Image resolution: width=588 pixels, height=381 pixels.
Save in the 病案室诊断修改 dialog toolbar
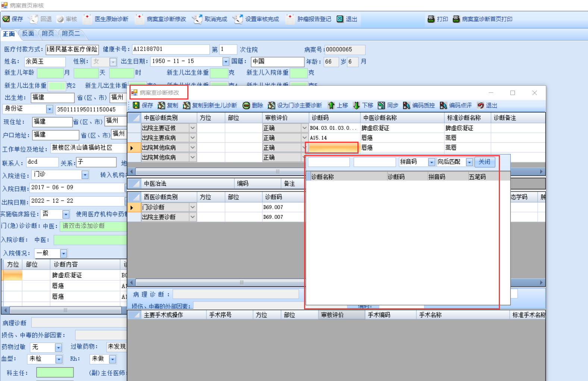pos(143,106)
